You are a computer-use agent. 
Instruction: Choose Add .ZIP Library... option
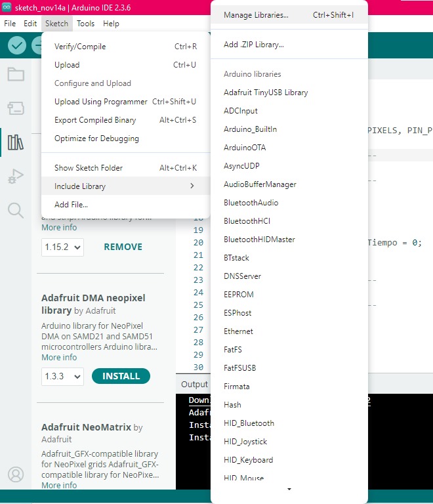(x=253, y=45)
